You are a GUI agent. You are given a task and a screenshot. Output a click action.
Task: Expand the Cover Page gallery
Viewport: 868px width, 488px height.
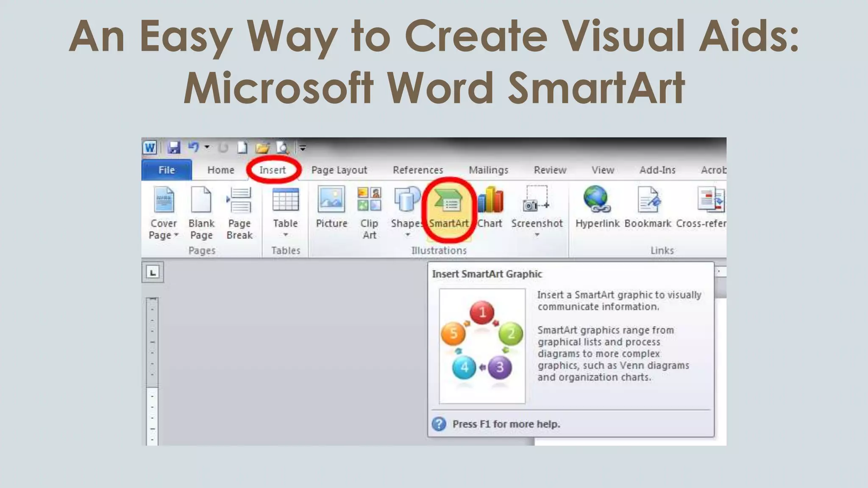[x=164, y=213]
